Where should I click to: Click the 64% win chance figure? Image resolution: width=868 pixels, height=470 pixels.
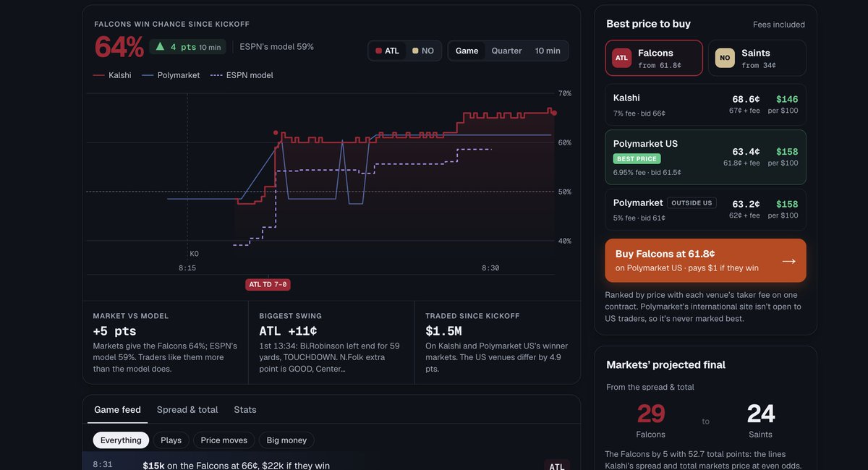(x=119, y=48)
